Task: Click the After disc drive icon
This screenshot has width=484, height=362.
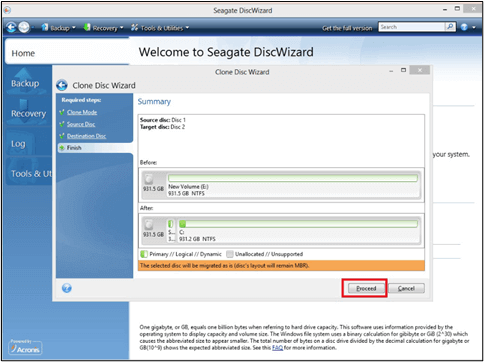Action: point(149,224)
